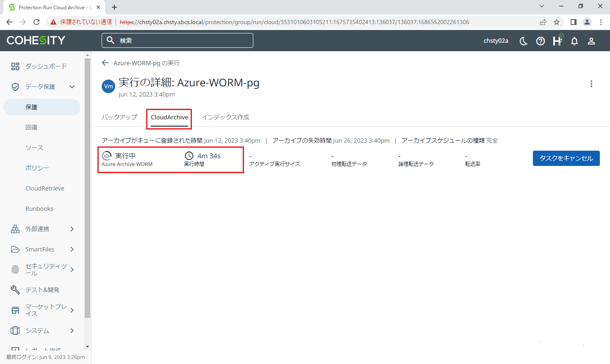
Task: Click the 4m 34s run time value
Action: [x=209, y=156]
